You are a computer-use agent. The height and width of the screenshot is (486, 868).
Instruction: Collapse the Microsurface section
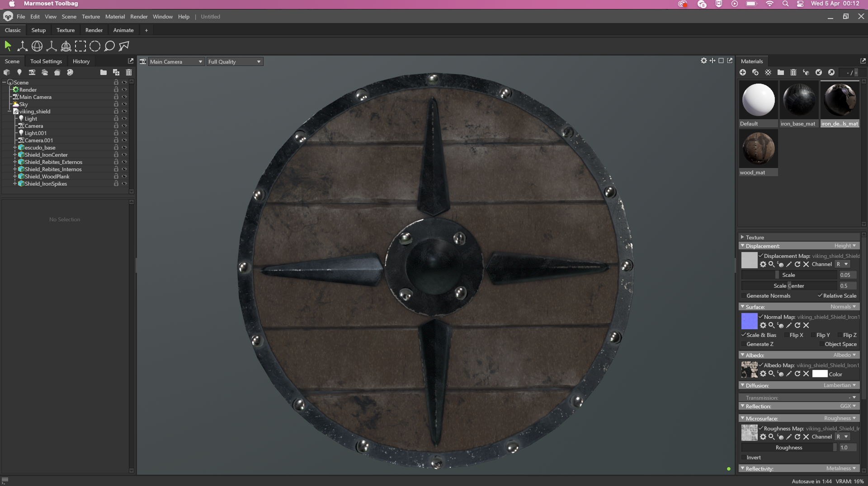click(742, 418)
